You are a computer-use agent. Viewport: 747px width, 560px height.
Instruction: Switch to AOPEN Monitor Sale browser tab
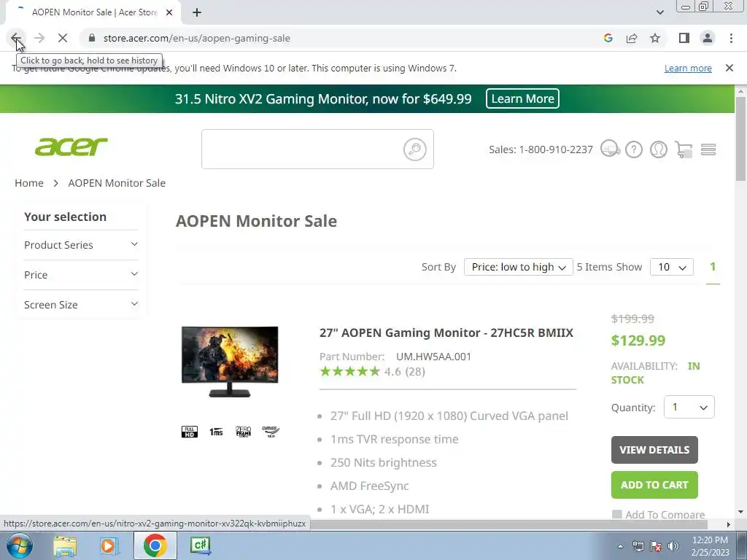[x=94, y=12]
